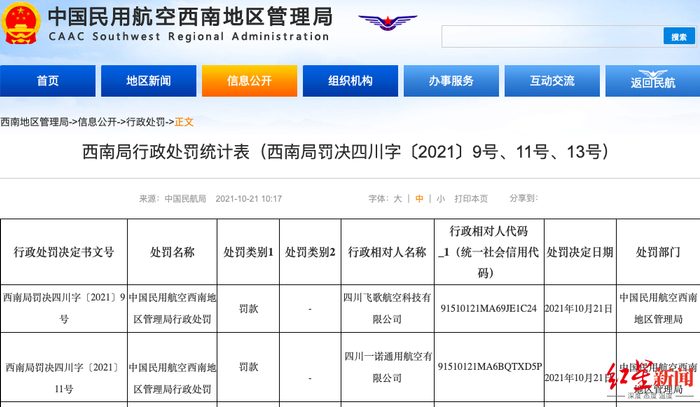This screenshot has height=407, width=700.
Task: Focus the site search input field
Action: (x=552, y=37)
